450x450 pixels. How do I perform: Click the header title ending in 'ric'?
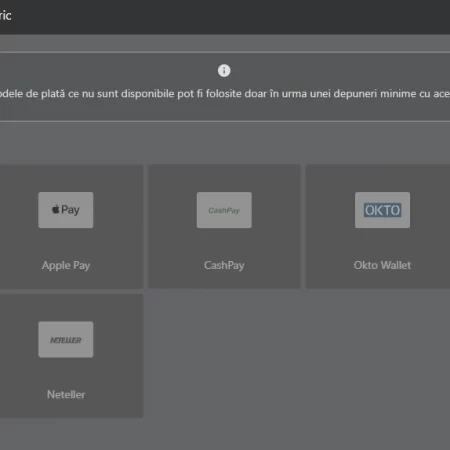(6, 16)
